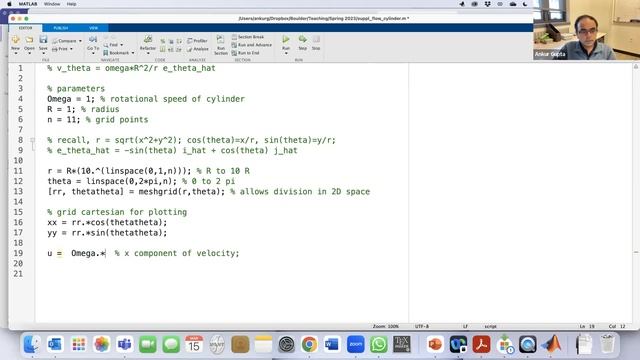The image size is (640, 360).
Task: Open the Help menu
Action: tap(71, 4)
